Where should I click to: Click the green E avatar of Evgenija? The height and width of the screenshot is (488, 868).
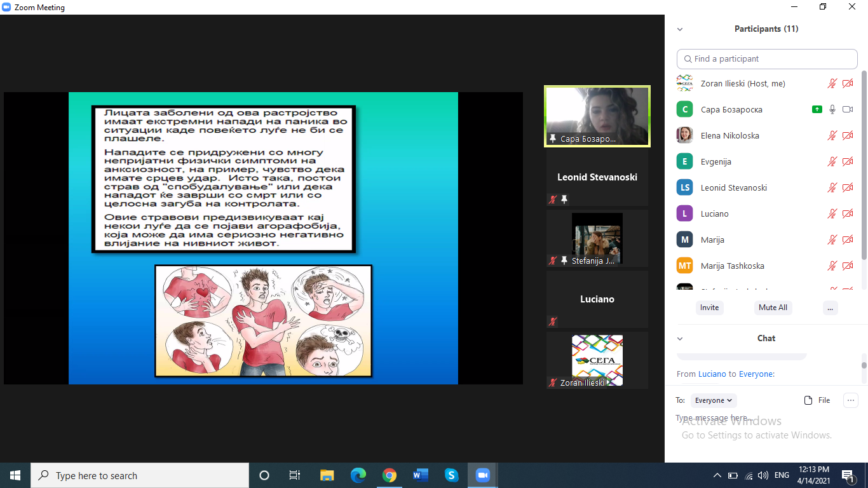click(684, 161)
